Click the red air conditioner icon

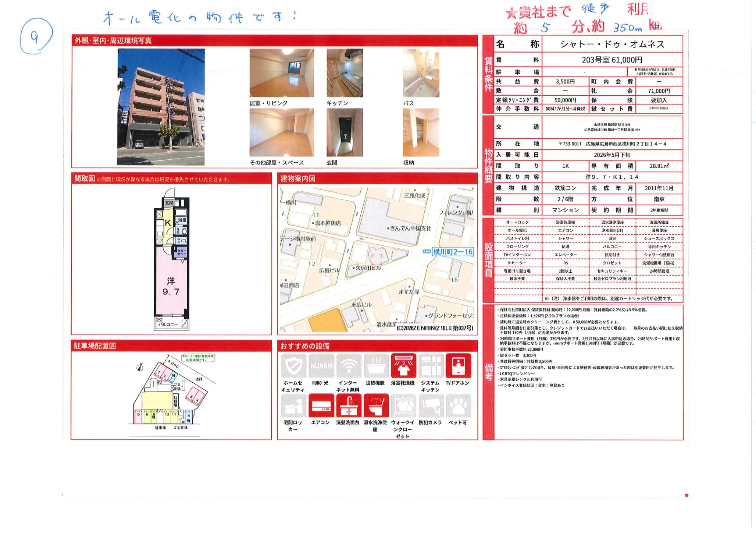(x=321, y=406)
